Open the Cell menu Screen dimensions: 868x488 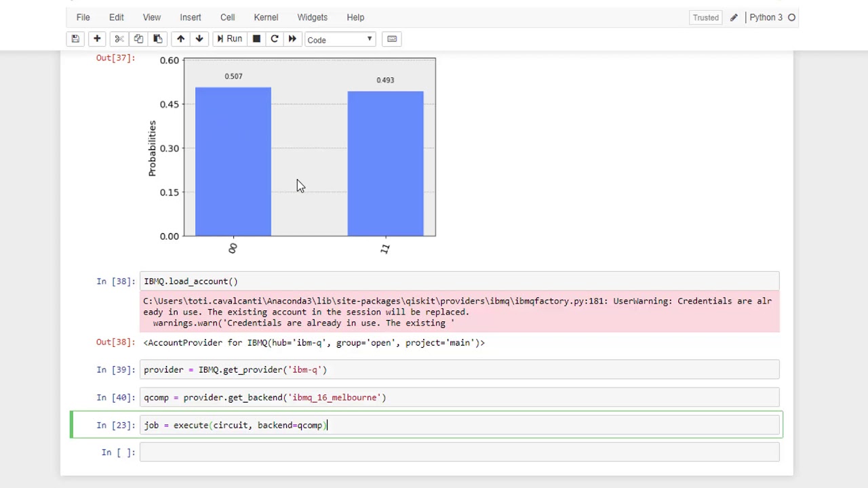point(228,18)
